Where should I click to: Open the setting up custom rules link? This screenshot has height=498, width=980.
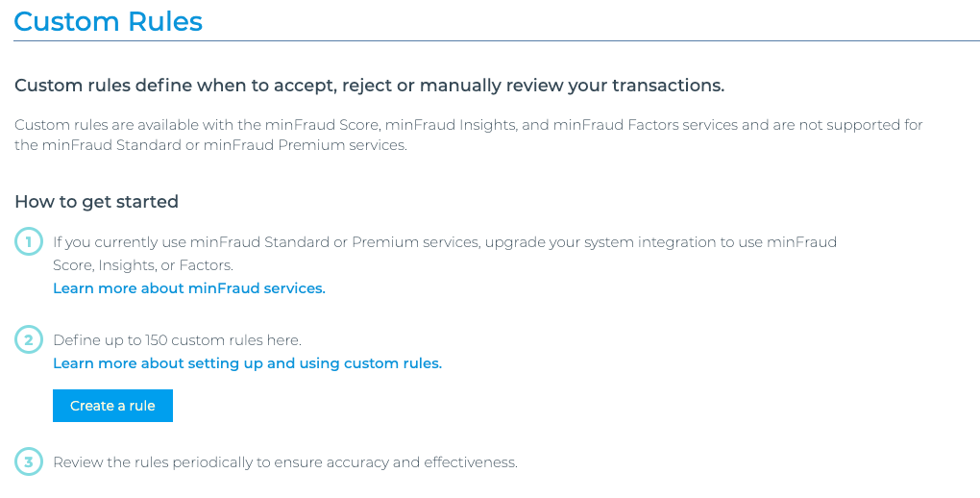[x=247, y=363]
